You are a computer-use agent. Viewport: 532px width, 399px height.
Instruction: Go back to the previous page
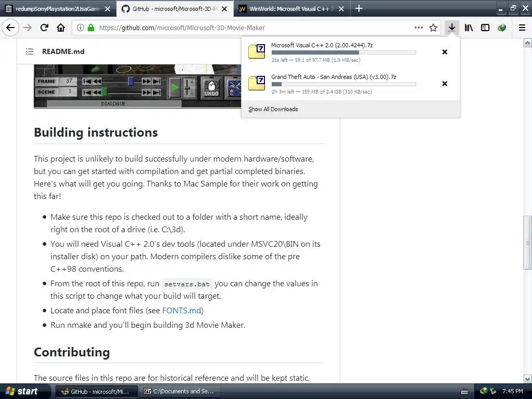(10, 28)
